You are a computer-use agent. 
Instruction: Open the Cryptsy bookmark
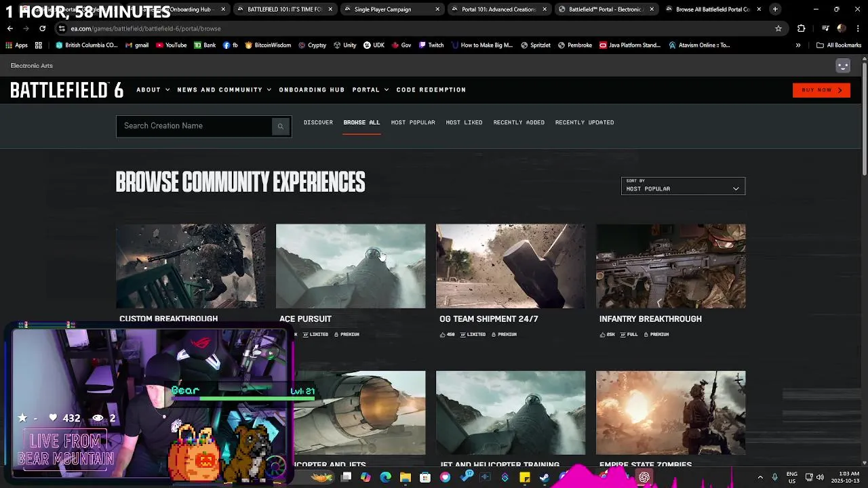312,45
